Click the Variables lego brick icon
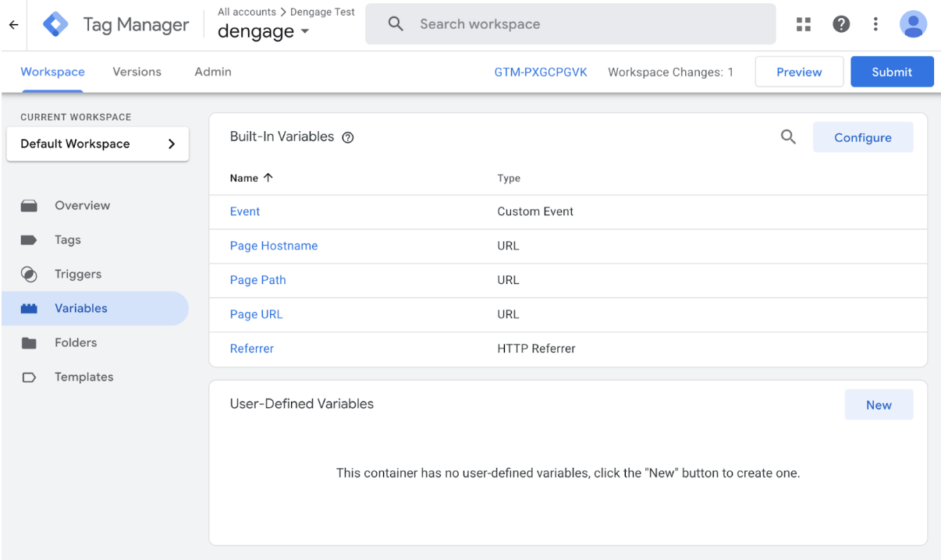The image size is (941, 560). (x=29, y=309)
